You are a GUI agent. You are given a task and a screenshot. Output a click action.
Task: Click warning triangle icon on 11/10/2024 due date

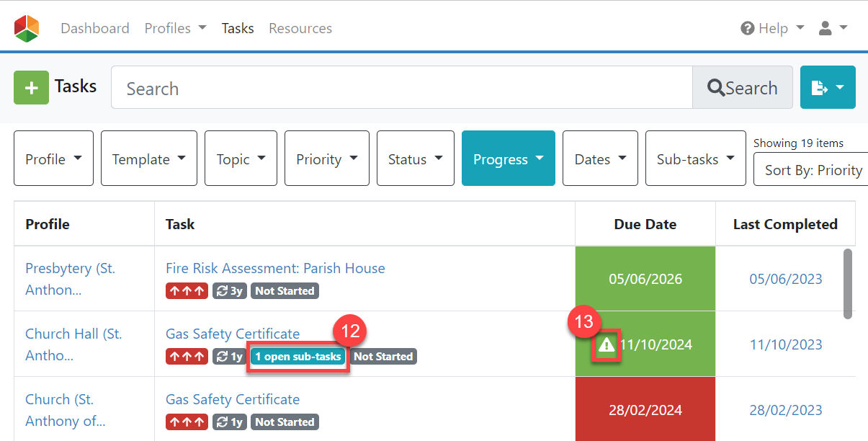pos(607,345)
